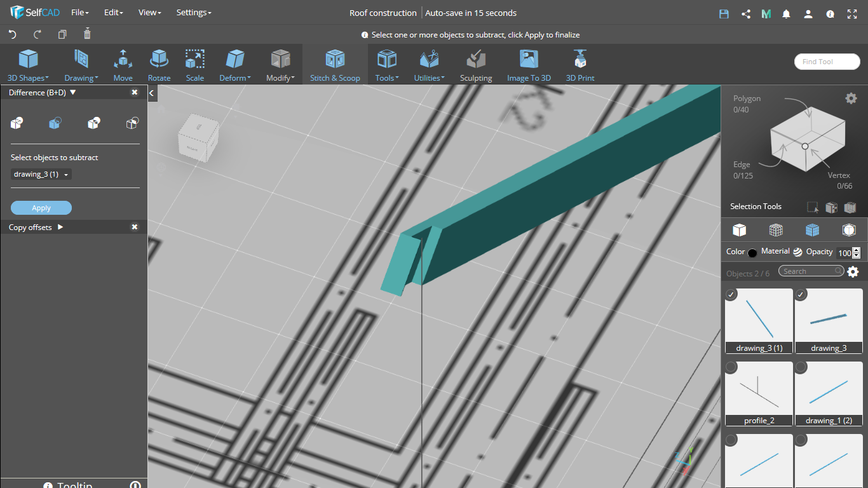The height and width of the screenshot is (488, 868).
Task: Check the profile_2 object
Action: [x=731, y=367]
